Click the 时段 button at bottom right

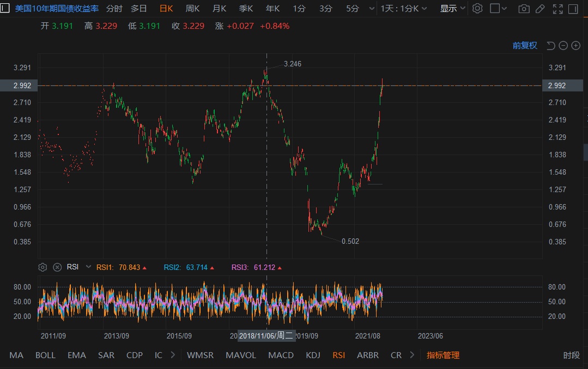tap(571, 355)
